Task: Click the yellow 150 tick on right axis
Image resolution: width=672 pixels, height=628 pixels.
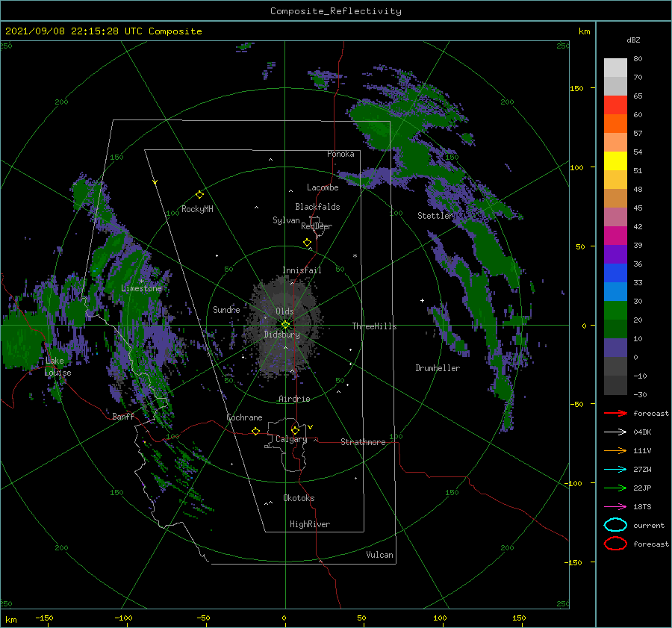Action: click(576, 88)
